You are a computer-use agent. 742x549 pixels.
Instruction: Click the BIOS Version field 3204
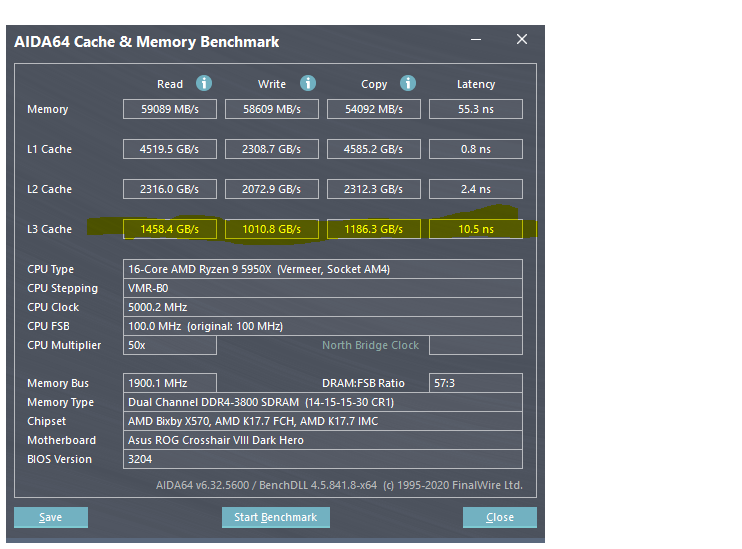click(323, 459)
